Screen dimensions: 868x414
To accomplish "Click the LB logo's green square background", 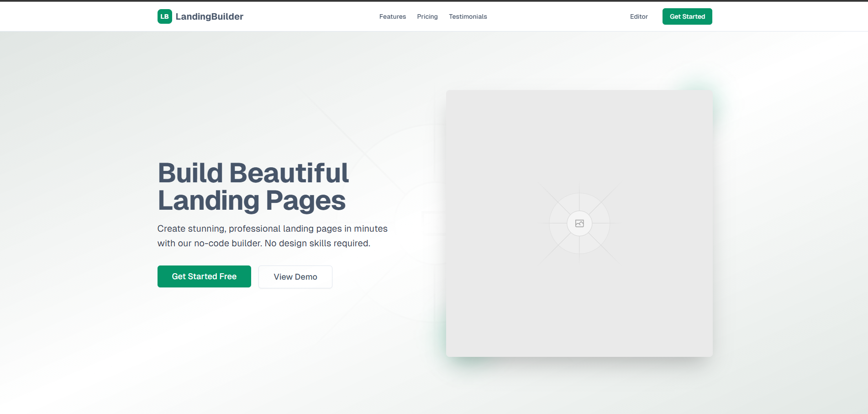I will click(x=165, y=16).
